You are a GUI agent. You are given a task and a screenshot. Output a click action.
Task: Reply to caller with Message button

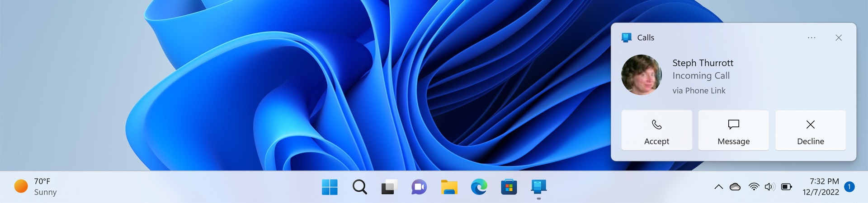[733, 130]
